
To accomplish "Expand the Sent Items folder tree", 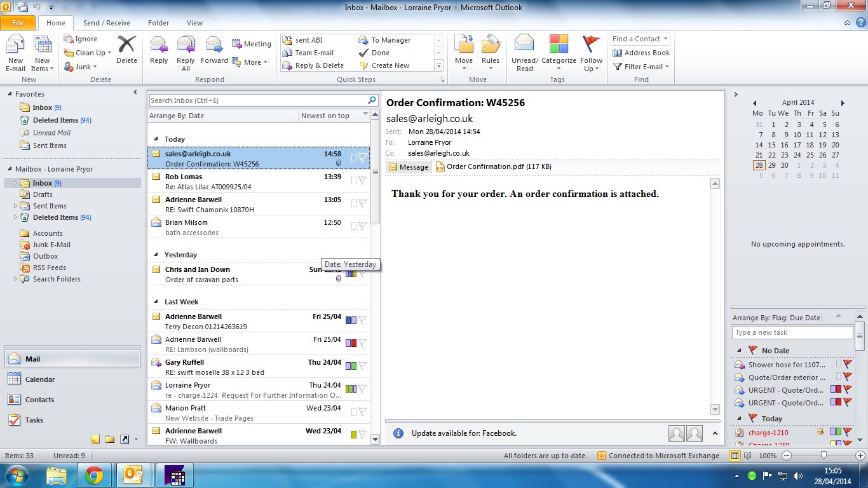I will click(16, 206).
